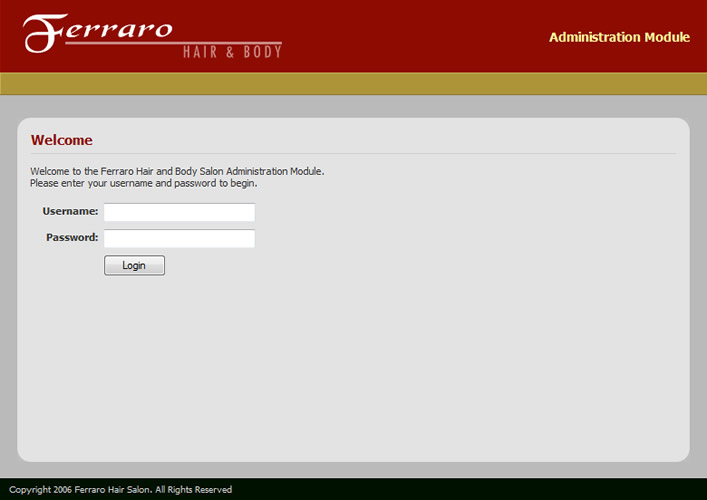Click the dark footer bar's empty area
Screen dimensions: 707x500
500,490
